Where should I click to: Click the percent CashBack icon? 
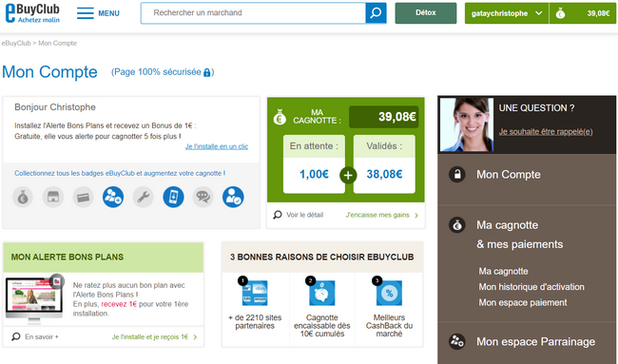coord(389,293)
